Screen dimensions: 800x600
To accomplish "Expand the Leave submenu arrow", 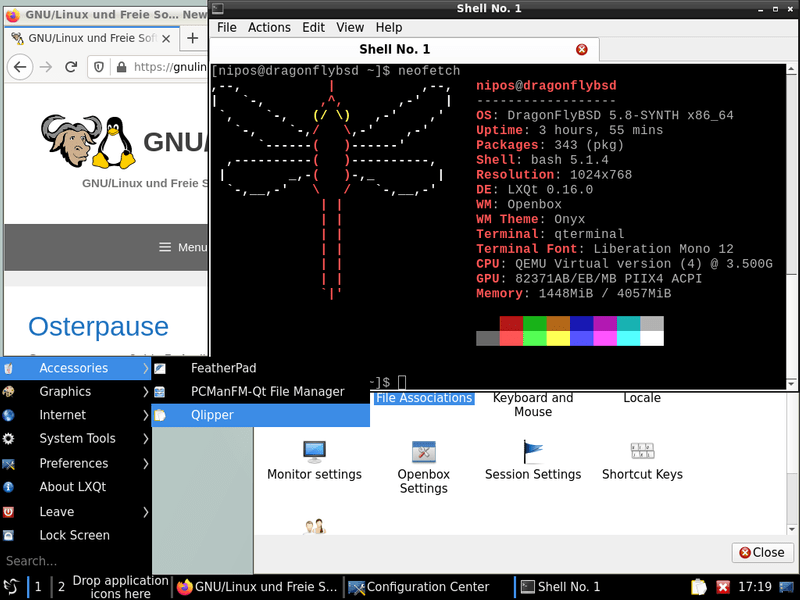I will click(145, 511).
